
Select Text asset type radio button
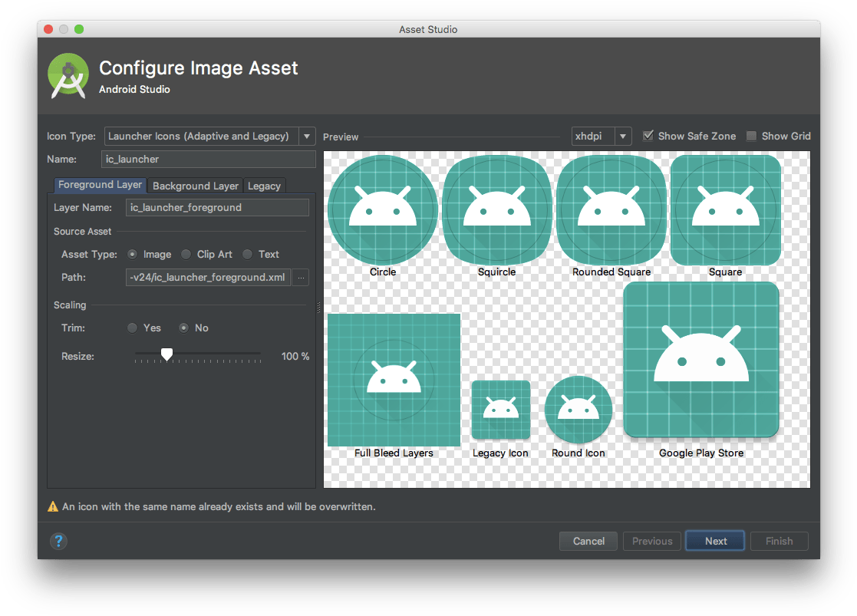click(x=248, y=254)
